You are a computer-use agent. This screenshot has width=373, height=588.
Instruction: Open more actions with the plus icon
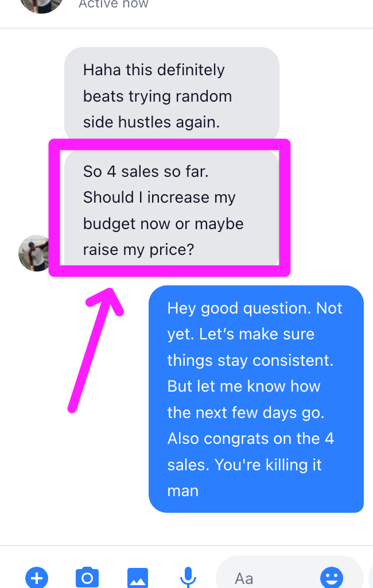(37, 577)
